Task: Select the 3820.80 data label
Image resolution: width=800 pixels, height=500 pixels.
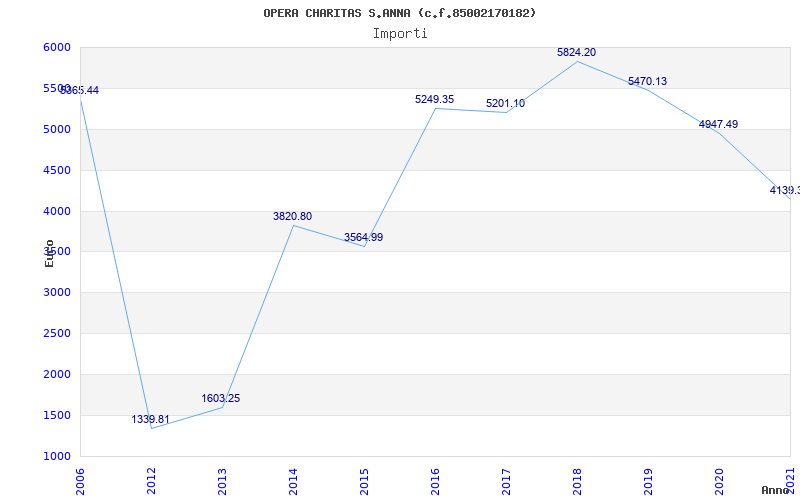Action: pyautogui.click(x=292, y=216)
